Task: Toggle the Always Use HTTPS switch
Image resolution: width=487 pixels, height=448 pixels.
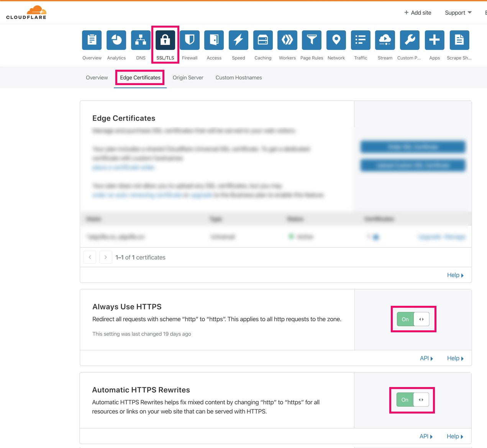Action: (x=413, y=319)
